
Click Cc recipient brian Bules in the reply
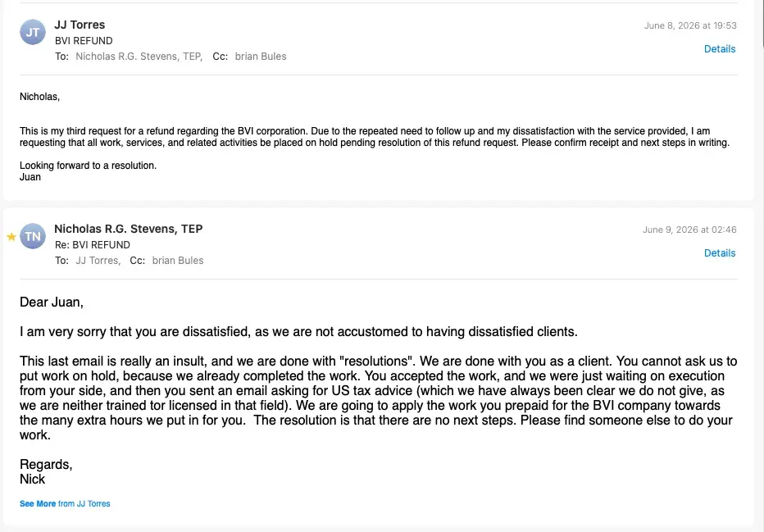point(178,261)
